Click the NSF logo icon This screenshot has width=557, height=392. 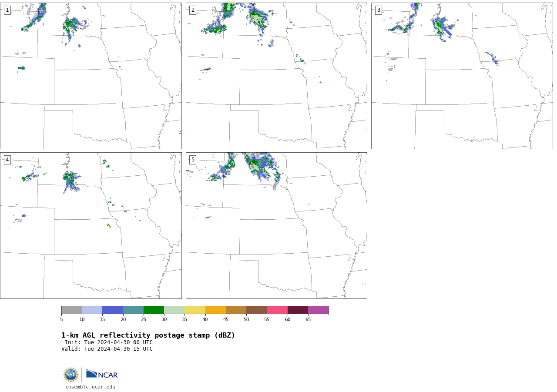71,375
